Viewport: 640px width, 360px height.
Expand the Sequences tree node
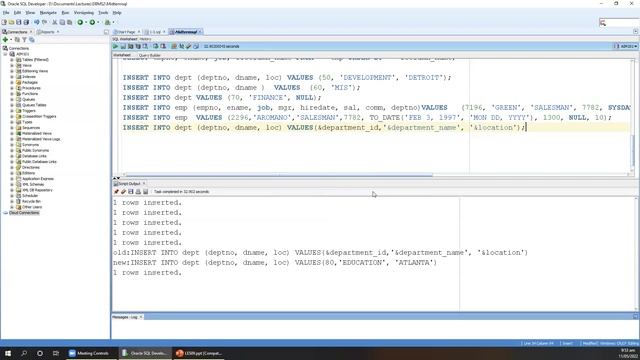click(12, 128)
